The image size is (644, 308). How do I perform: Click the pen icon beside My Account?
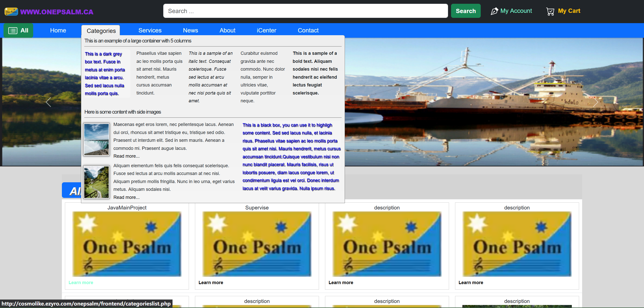494,11
